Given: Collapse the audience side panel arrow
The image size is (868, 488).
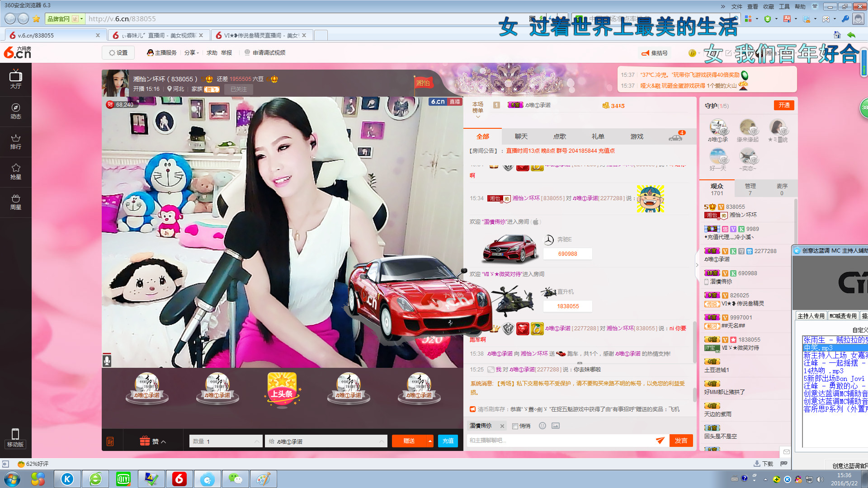Looking at the screenshot, I should click(x=697, y=265).
